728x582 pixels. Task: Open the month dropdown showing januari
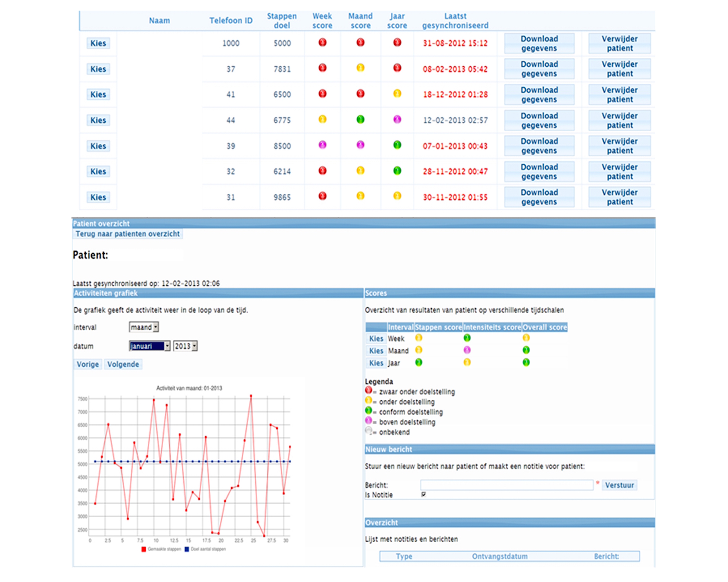click(x=150, y=346)
